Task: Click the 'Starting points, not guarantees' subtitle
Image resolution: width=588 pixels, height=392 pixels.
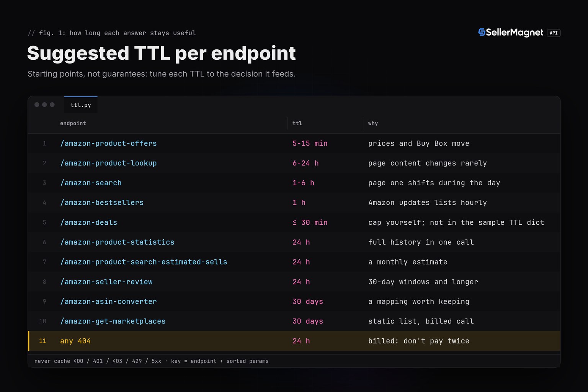Action: tap(162, 74)
